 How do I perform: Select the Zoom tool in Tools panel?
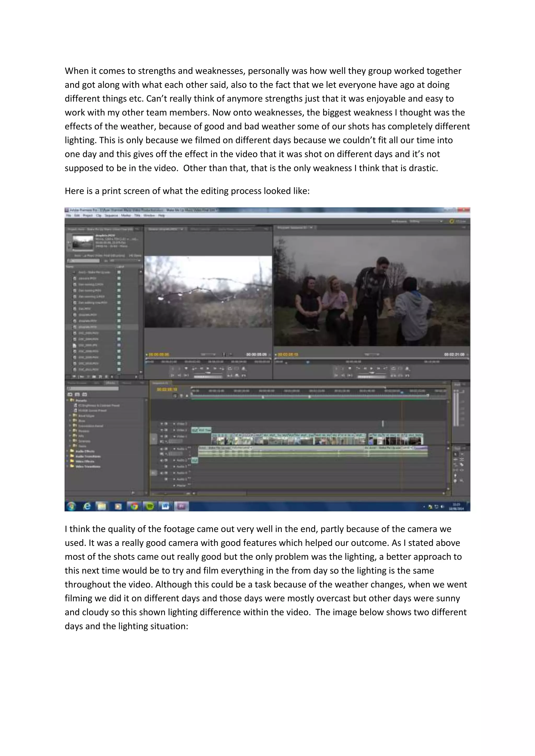[462, 481]
